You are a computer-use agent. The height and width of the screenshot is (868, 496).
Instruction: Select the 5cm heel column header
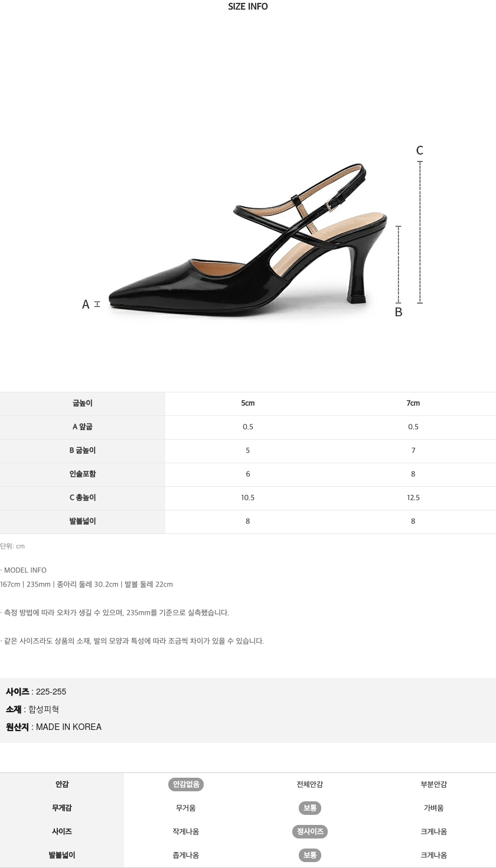(x=248, y=403)
